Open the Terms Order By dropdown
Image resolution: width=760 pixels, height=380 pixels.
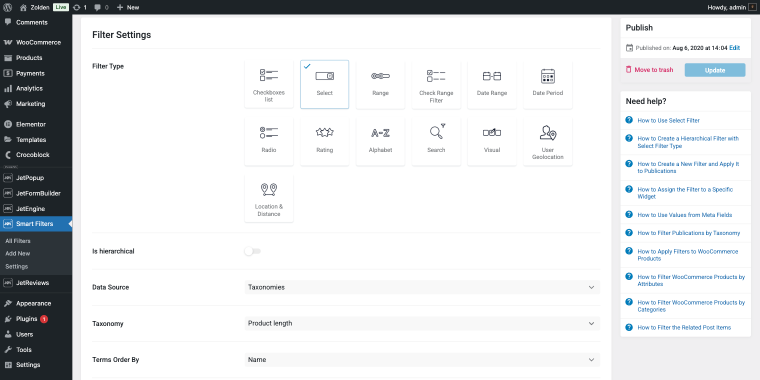422,360
